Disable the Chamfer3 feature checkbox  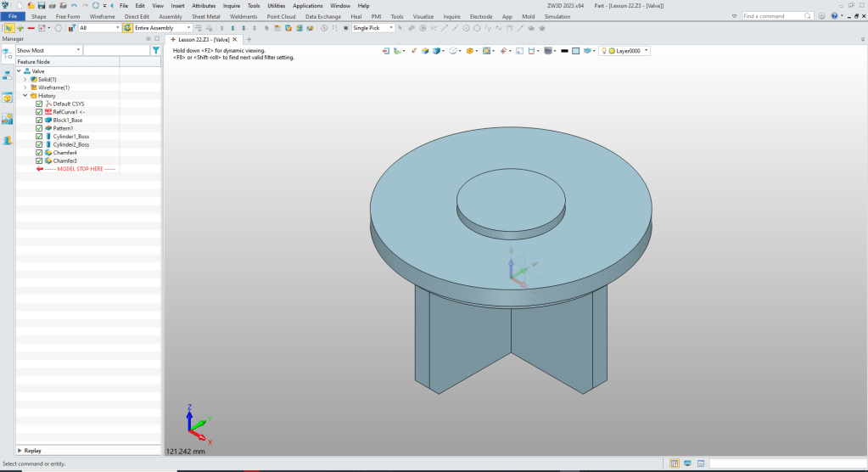coord(39,160)
